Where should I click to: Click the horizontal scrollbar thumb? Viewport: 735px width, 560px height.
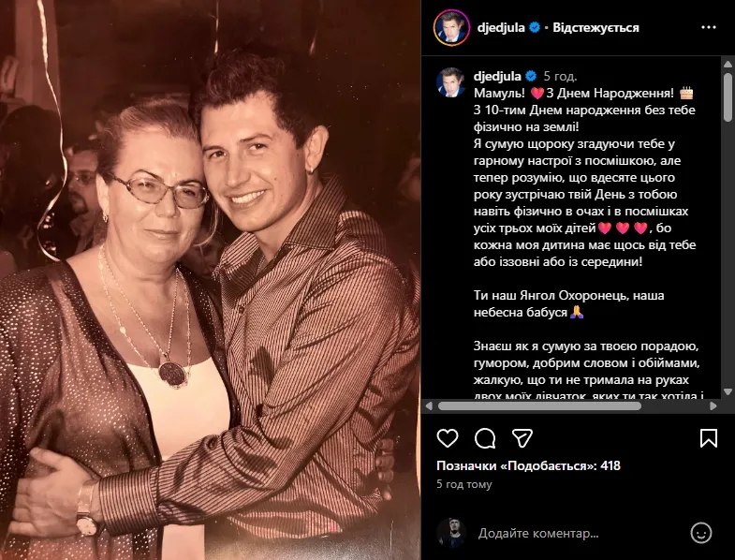[539, 406]
